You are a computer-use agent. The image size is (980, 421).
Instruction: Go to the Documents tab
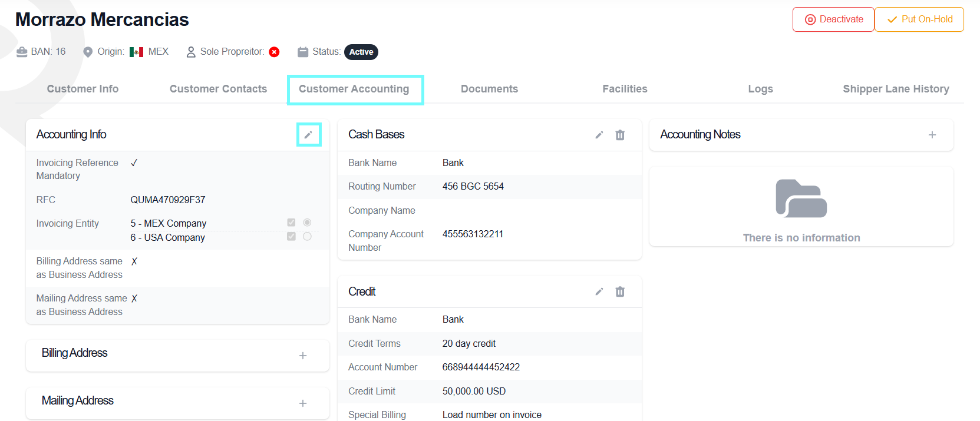[x=490, y=89]
